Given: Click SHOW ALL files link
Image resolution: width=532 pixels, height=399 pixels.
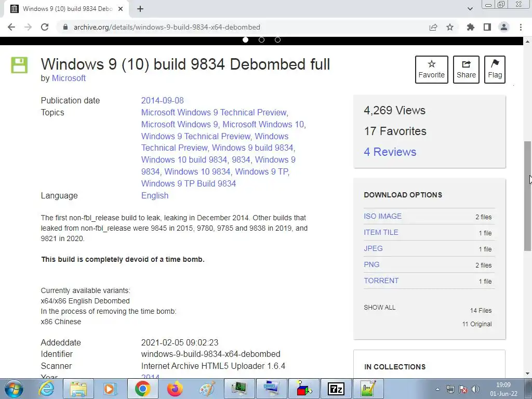Looking at the screenshot, I should point(379,308).
